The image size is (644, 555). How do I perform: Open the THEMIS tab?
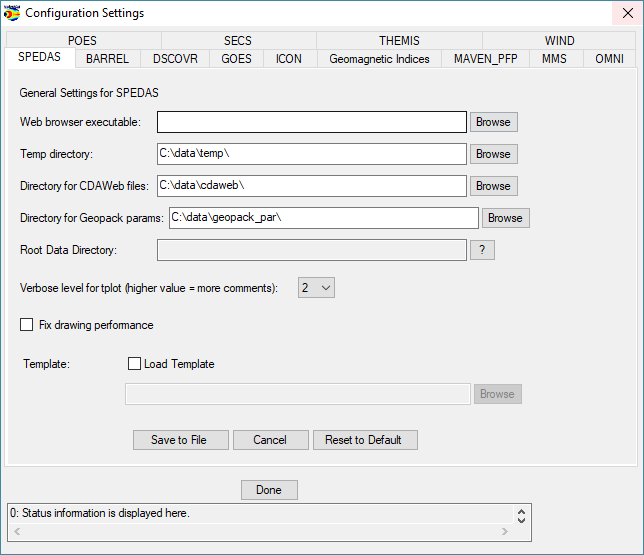point(399,41)
